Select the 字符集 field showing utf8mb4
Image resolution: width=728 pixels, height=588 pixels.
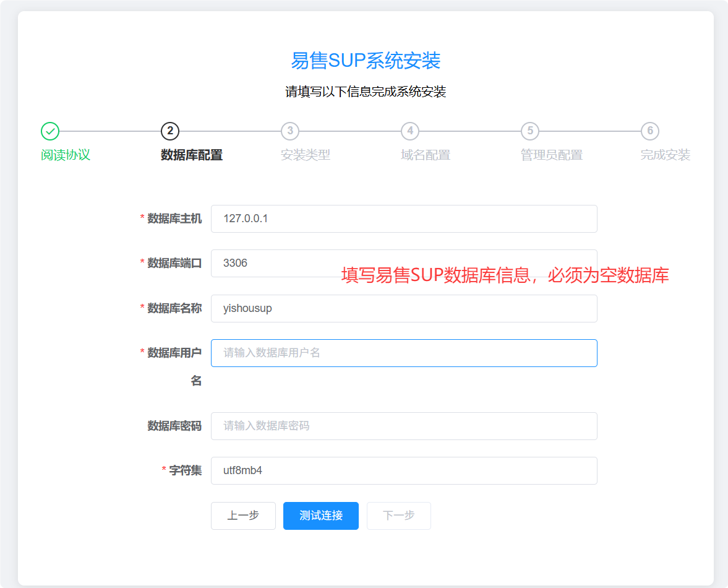(x=404, y=470)
